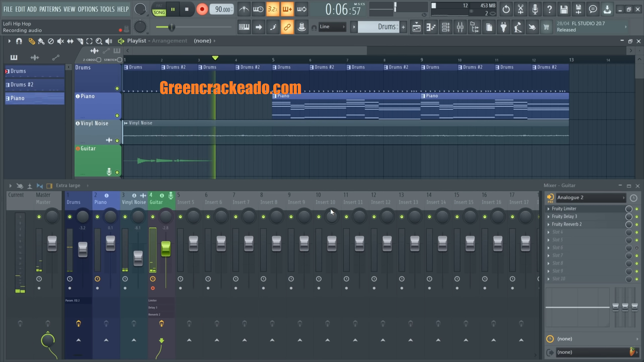Select the Piano pattern in the picker
Screen dimensions: 644x362
tap(35, 98)
